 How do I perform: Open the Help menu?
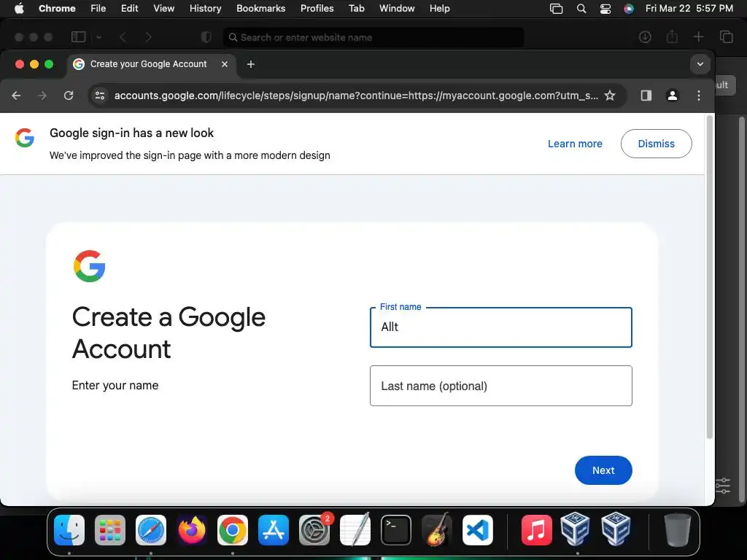tap(439, 9)
